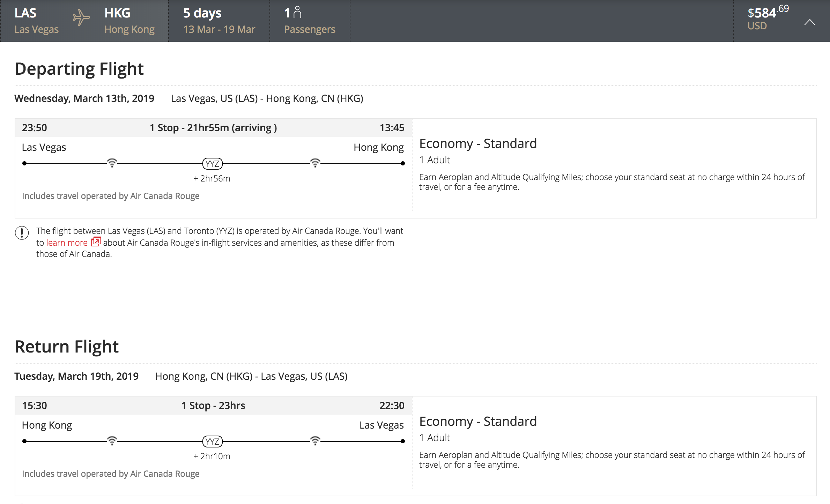Click return Economy - Standard fare heading
This screenshot has width=830, height=504.
pyautogui.click(x=478, y=421)
